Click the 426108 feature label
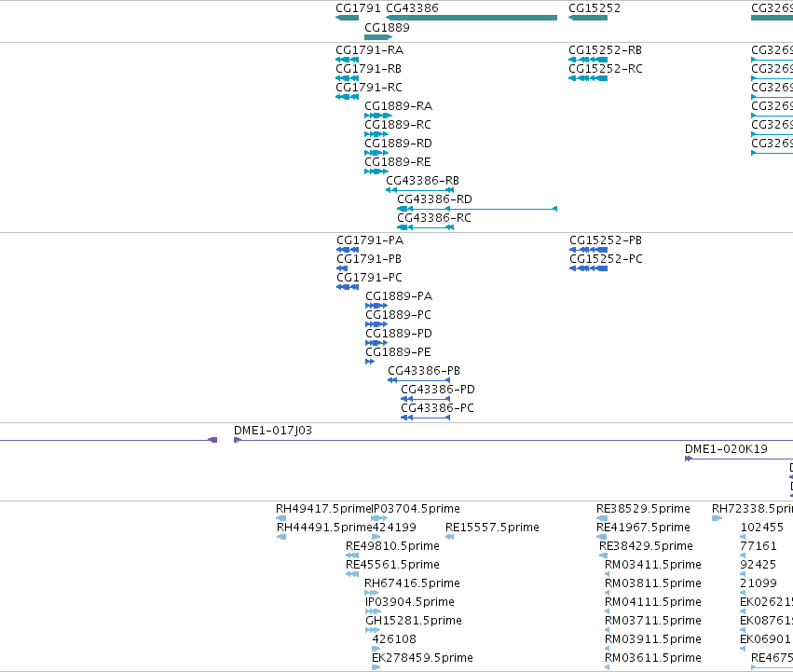Screen dimensions: 793x672 point(394,639)
